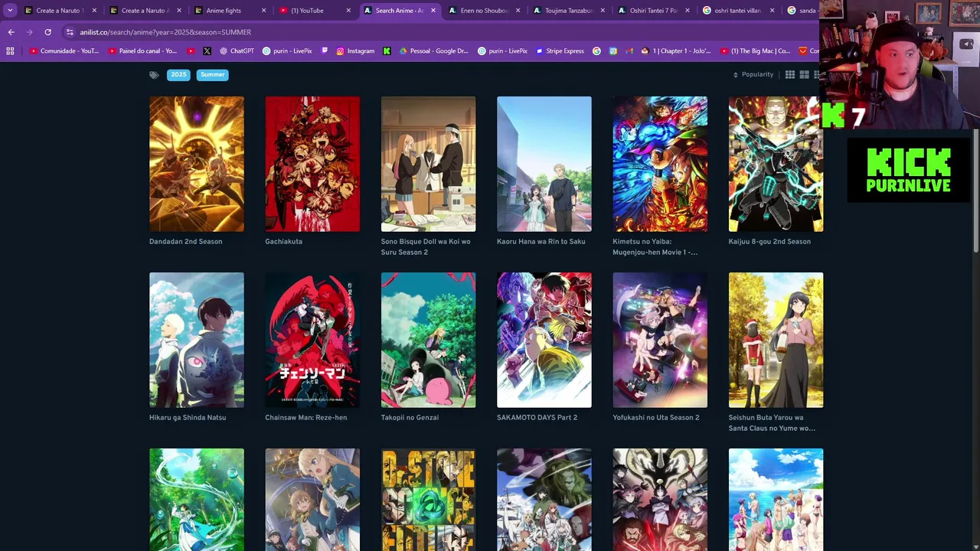
Task: Click the Gachiakuta title text
Action: [283, 242]
